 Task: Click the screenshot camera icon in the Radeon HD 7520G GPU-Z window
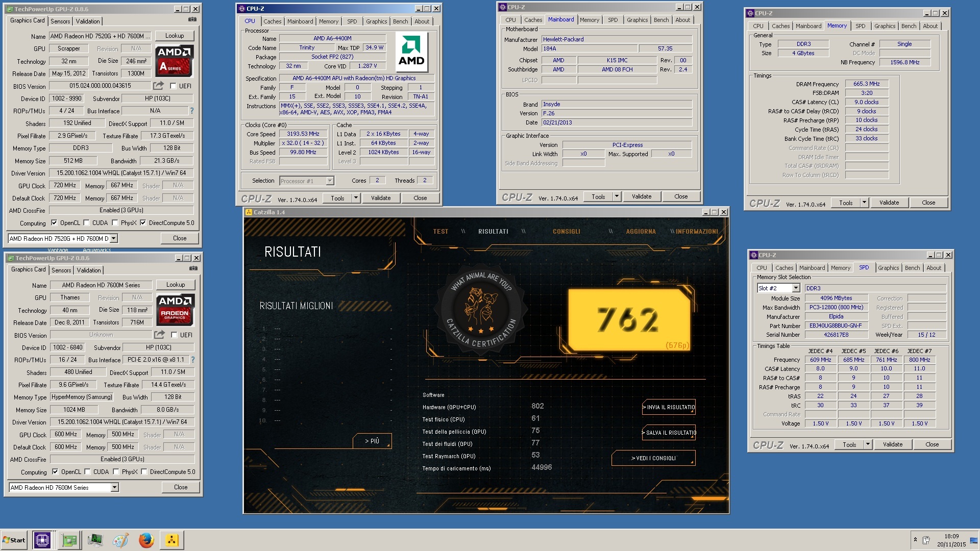tap(192, 20)
